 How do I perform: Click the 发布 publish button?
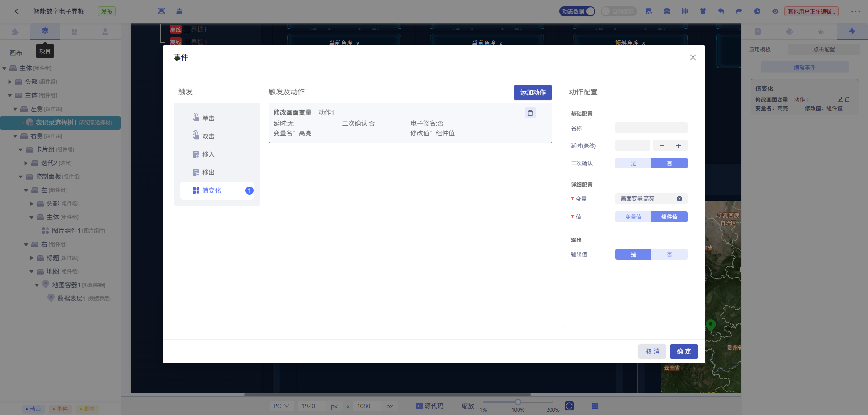[107, 11]
